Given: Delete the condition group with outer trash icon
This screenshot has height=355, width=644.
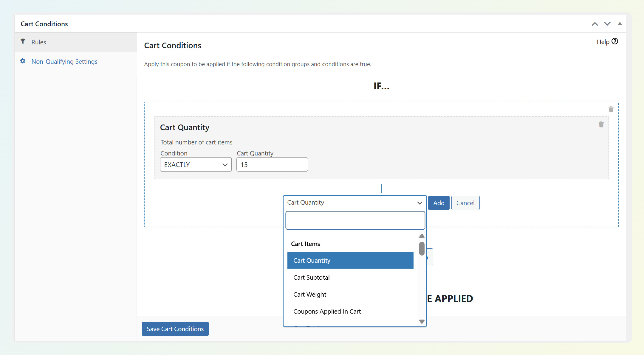Looking at the screenshot, I should [x=611, y=109].
